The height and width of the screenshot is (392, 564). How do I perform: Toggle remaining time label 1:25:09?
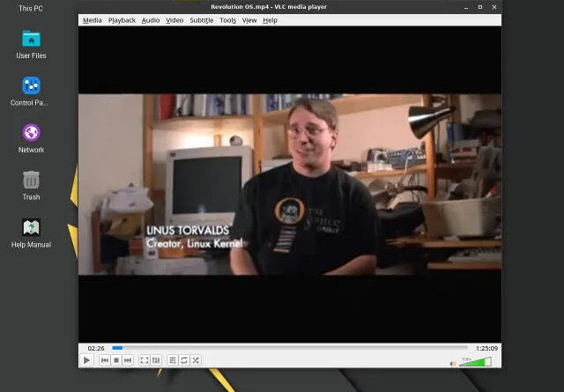[486, 348]
